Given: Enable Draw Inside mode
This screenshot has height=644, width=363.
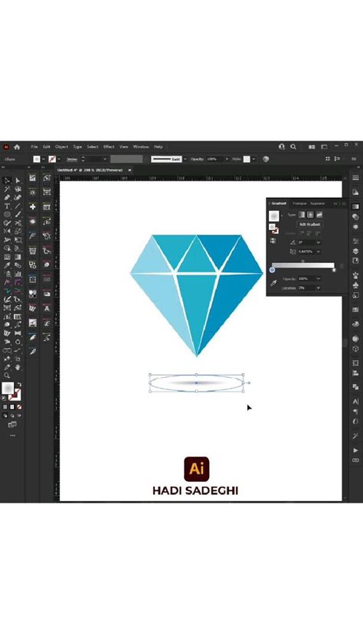Looking at the screenshot, I should tap(18, 415).
